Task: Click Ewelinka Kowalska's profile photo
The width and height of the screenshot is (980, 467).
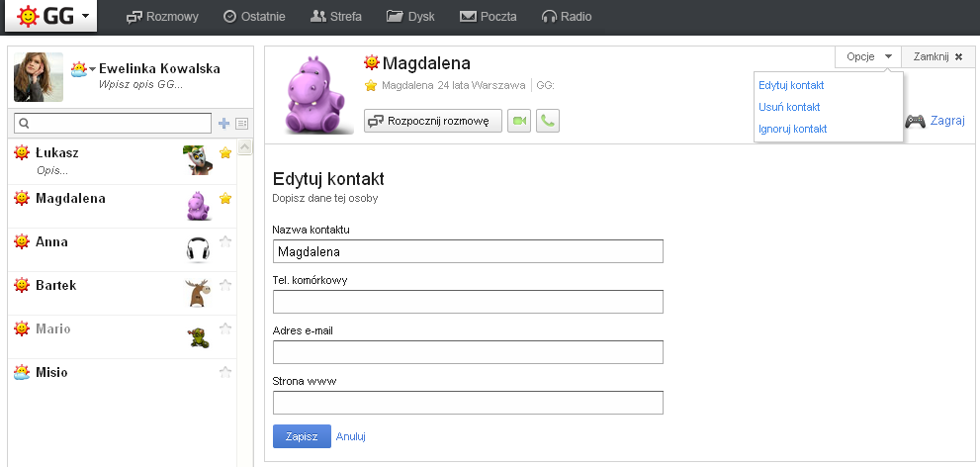Action: (39, 77)
